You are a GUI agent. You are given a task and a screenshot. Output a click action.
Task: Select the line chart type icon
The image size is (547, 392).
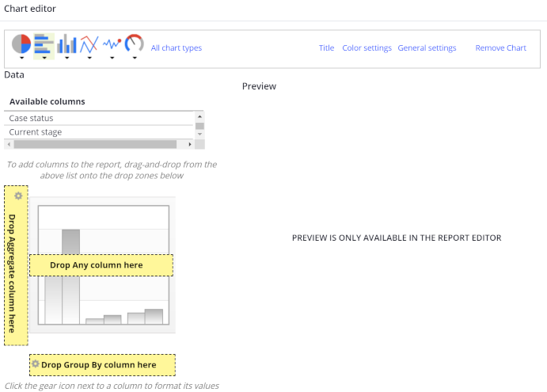[x=89, y=44]
